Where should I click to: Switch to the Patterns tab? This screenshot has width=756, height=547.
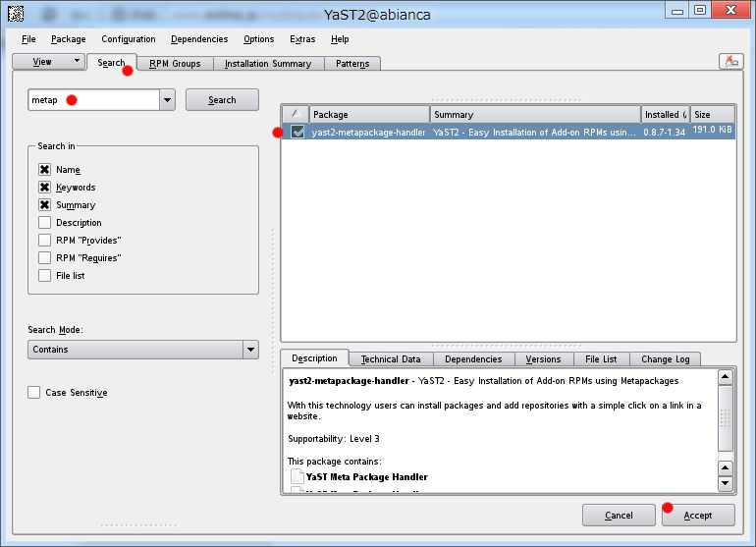coord(352,64)
